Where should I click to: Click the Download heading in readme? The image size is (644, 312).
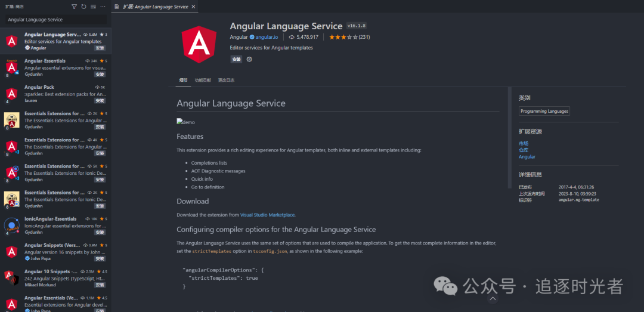(x=193, y=202)
